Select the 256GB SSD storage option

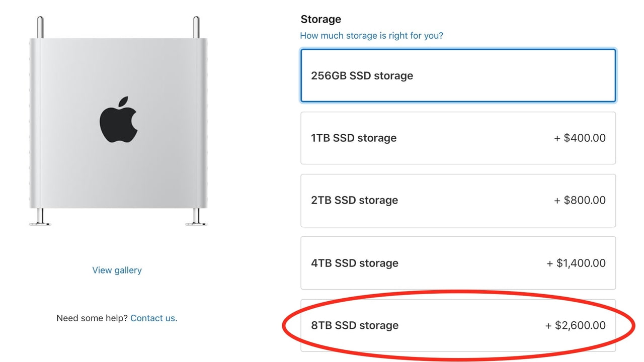(x=458, y=76)
